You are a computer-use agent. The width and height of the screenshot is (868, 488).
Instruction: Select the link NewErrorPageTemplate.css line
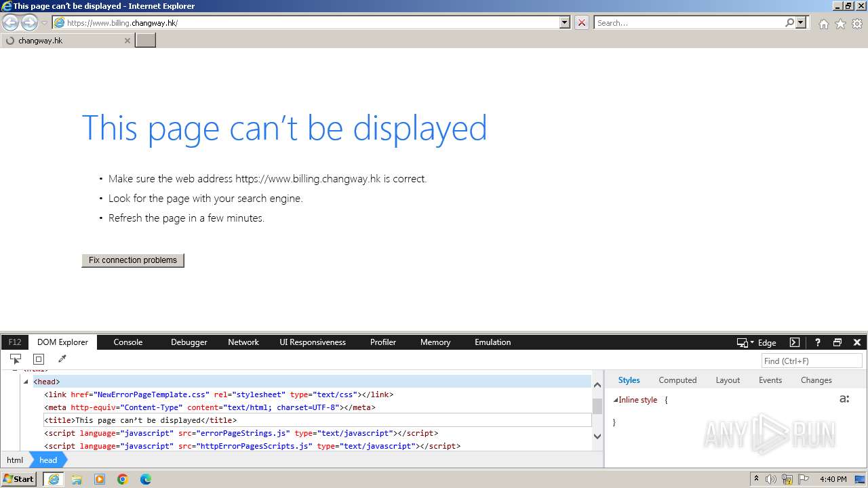pos(219,394)
